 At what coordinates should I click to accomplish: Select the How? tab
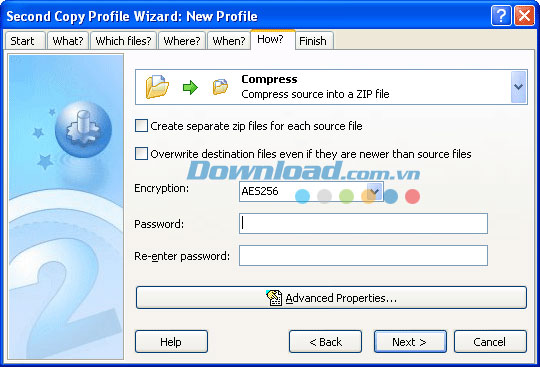tap(273, 40)
